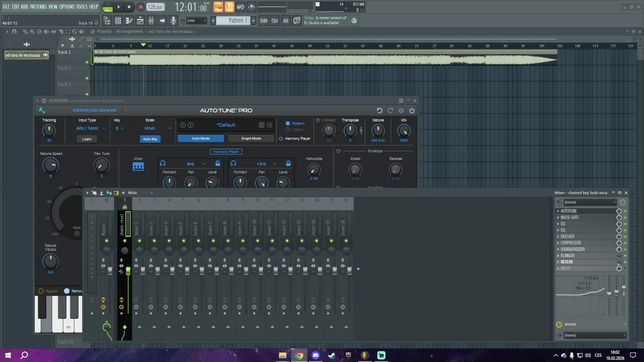Image resolution: width=644 pixels, height=362 pixels.
Task: Open the Key G dropdown
Action: (x=120, y=128)
